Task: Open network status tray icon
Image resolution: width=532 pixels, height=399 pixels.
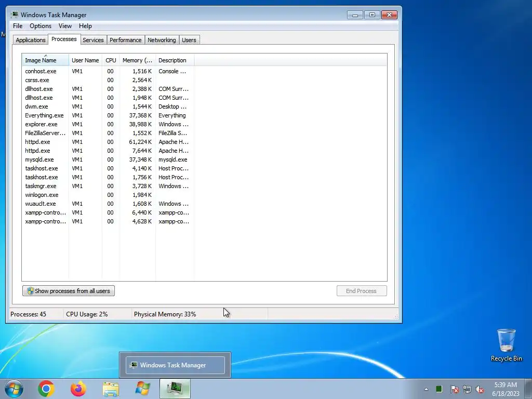Action: click(x=467, y=389)
